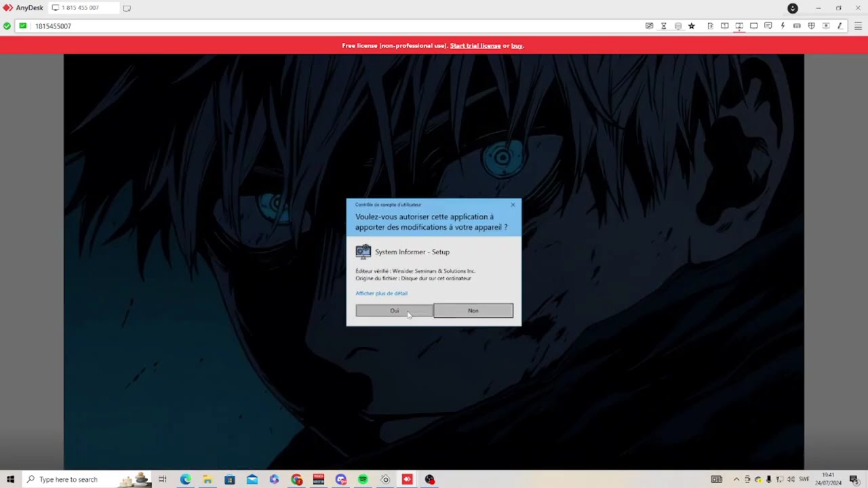Open the AnyDesk taskbar icon

[x=407, y=479]
